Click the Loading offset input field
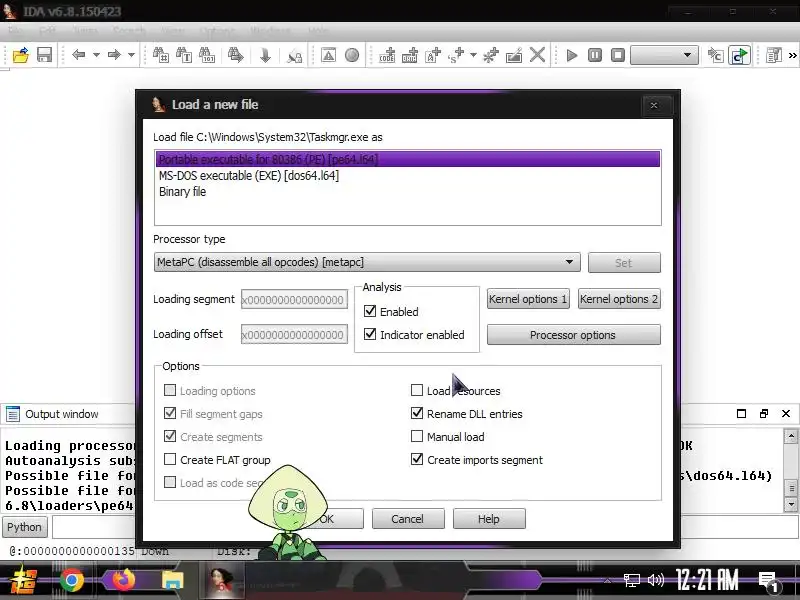This screenshot has width=800, height=600. click(294, 335)
